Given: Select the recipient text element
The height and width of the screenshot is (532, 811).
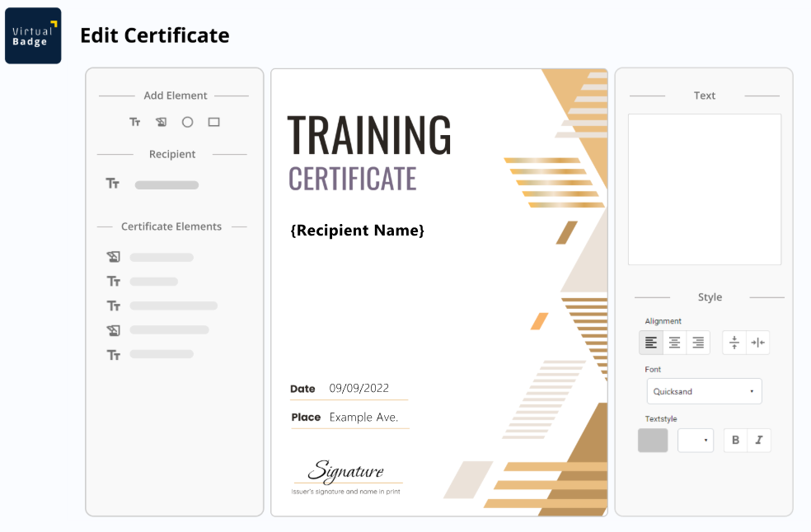Looking at the screenshot, I should [166, 184].
